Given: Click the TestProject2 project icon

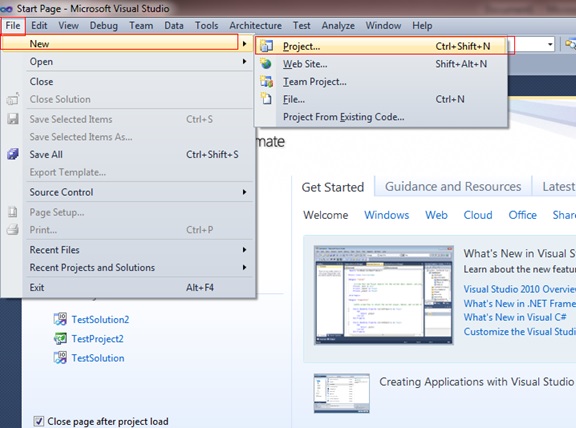Looking at the screenshot, I should click(x=60, y=338).
